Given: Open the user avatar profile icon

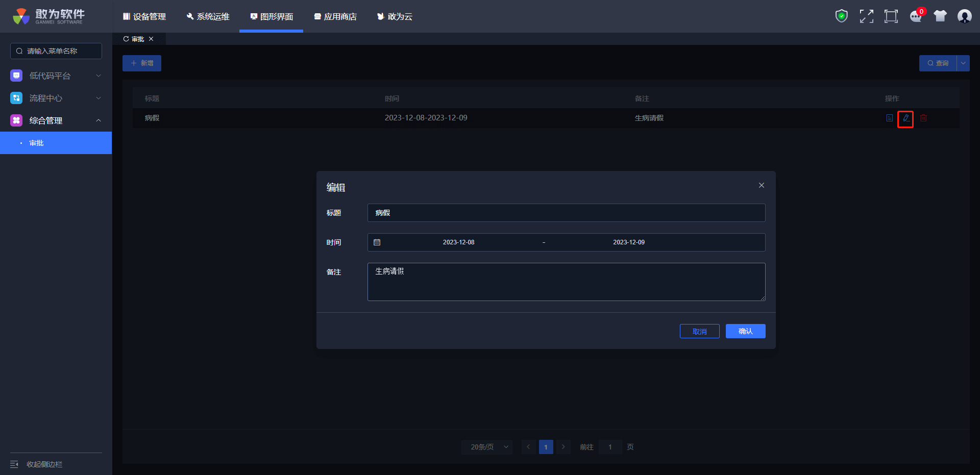Looking at the screenshot, I should coord(964,16).
